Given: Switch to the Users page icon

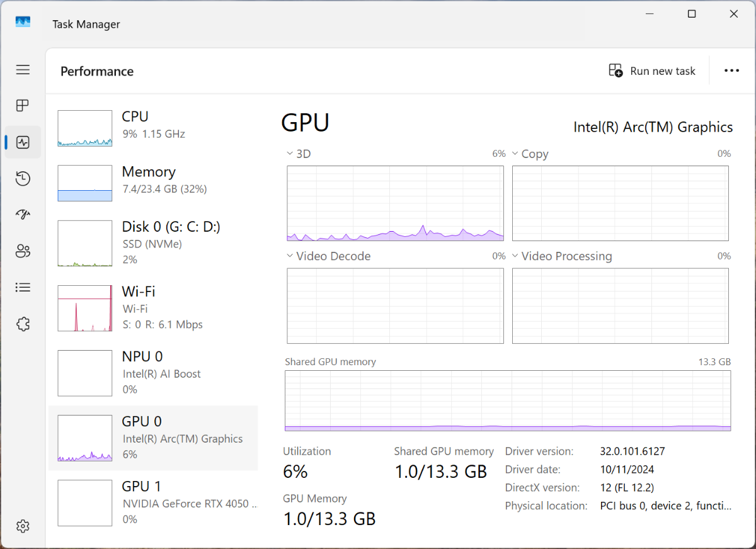Looking at the screenshot, I should (23, 252).
